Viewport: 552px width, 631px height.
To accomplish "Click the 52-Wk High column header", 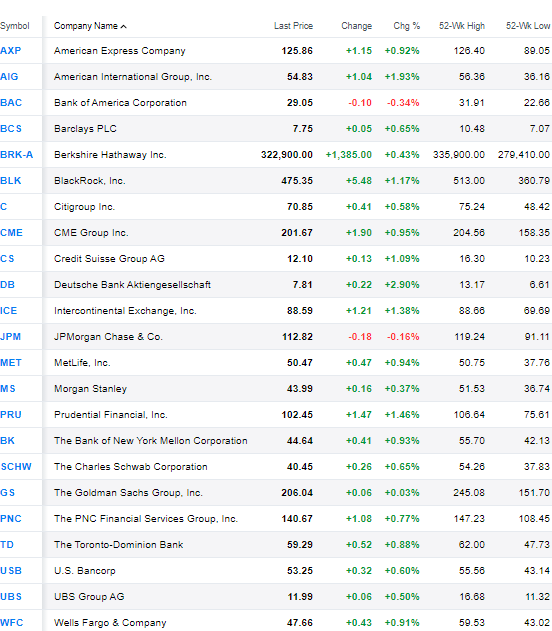I will [x=462, y=26].
